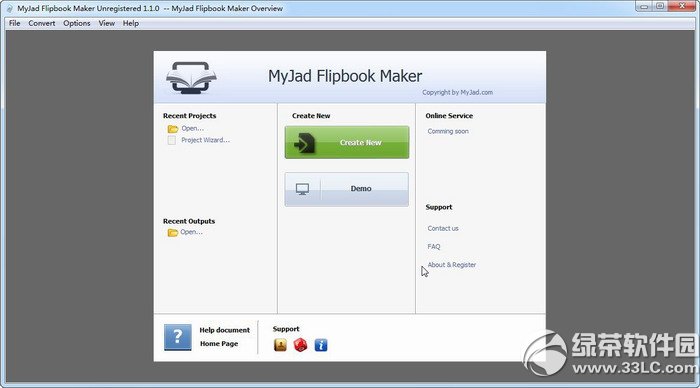Image resolution: width=700 pixels, height=388 pixels.
Task: Open the Convert menu
Action: (42, 23)
